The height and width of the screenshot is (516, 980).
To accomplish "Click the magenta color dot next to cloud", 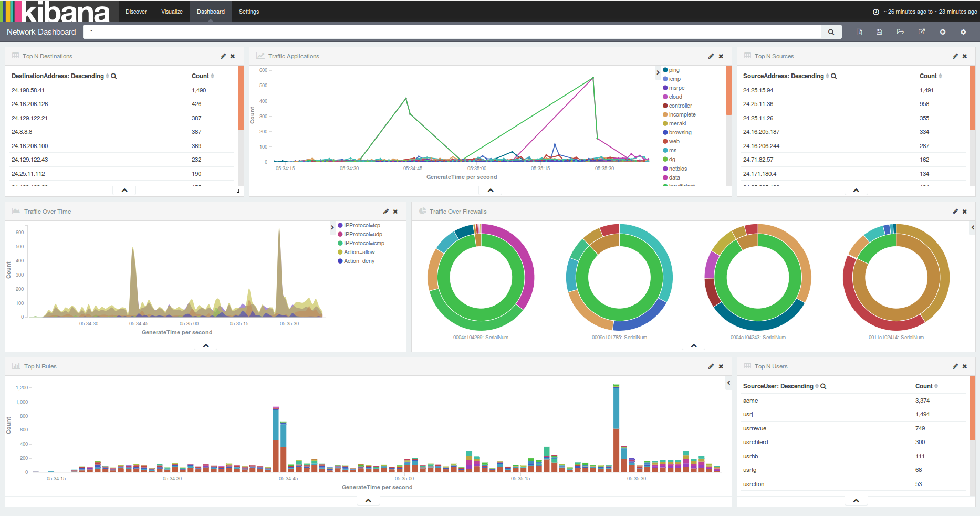I will [x=664, y=97].
